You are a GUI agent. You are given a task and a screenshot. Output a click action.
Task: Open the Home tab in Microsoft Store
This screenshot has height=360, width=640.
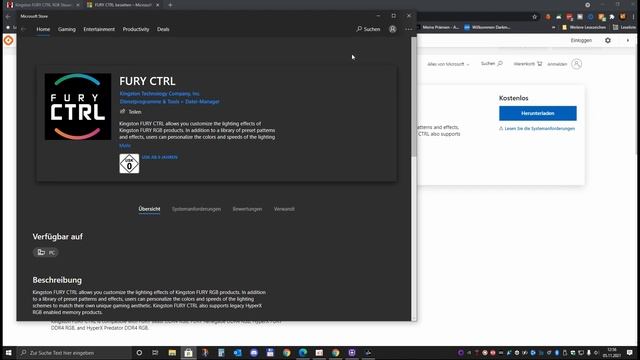pyautogui.click(x=43, y=29)
